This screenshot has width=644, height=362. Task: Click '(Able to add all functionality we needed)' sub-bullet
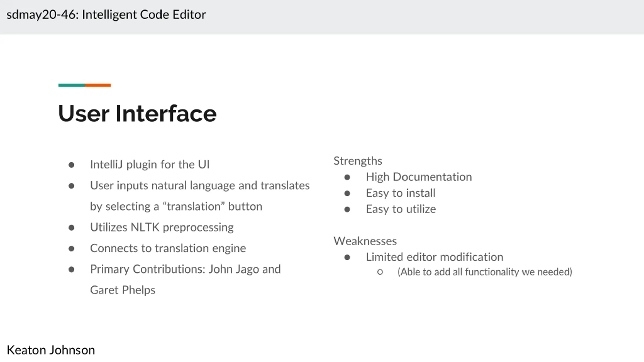[485, 272]
